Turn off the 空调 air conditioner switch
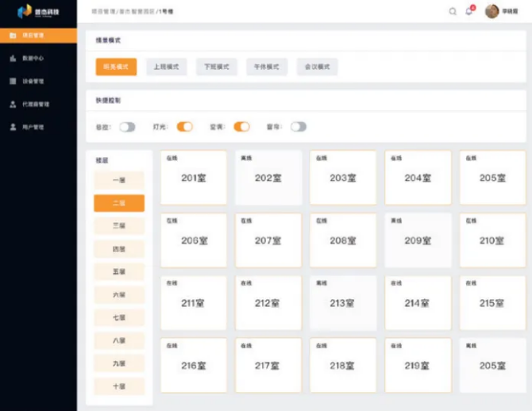 pos(241,127)
